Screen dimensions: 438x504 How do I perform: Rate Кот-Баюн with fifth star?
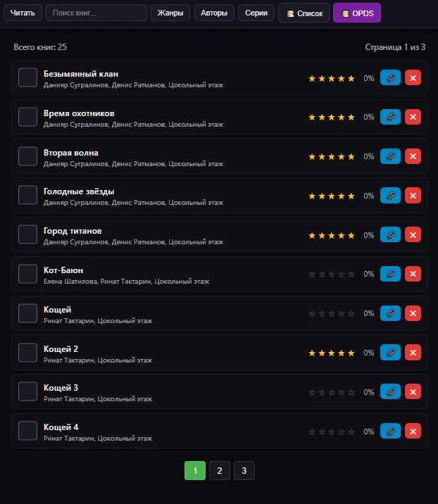coord(351,275)
